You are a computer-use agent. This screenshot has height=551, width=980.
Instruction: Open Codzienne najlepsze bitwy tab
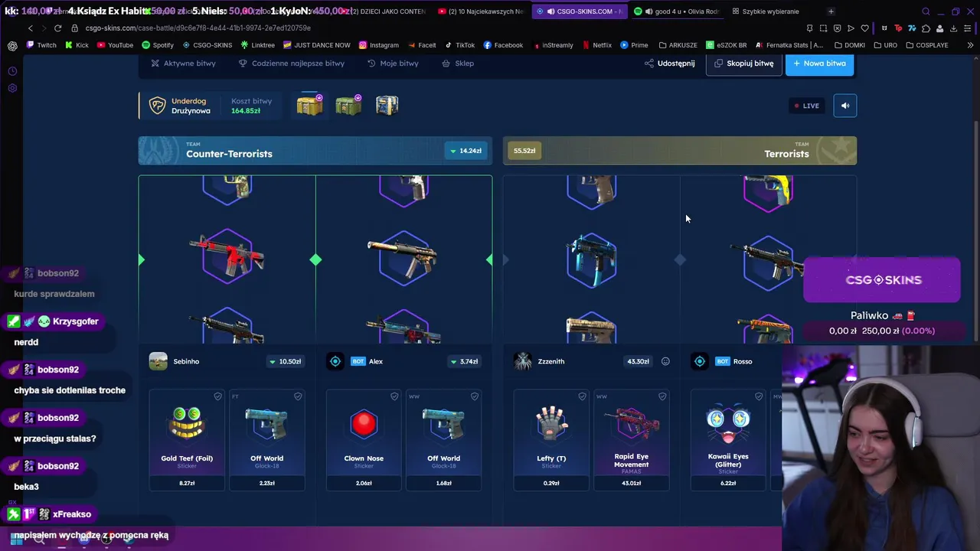(x=292, y=64)
